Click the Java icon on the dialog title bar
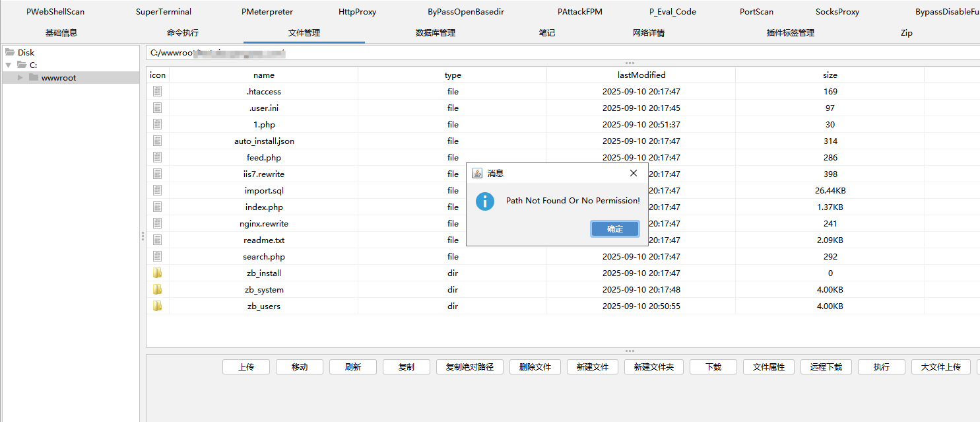 pos(477,173)
